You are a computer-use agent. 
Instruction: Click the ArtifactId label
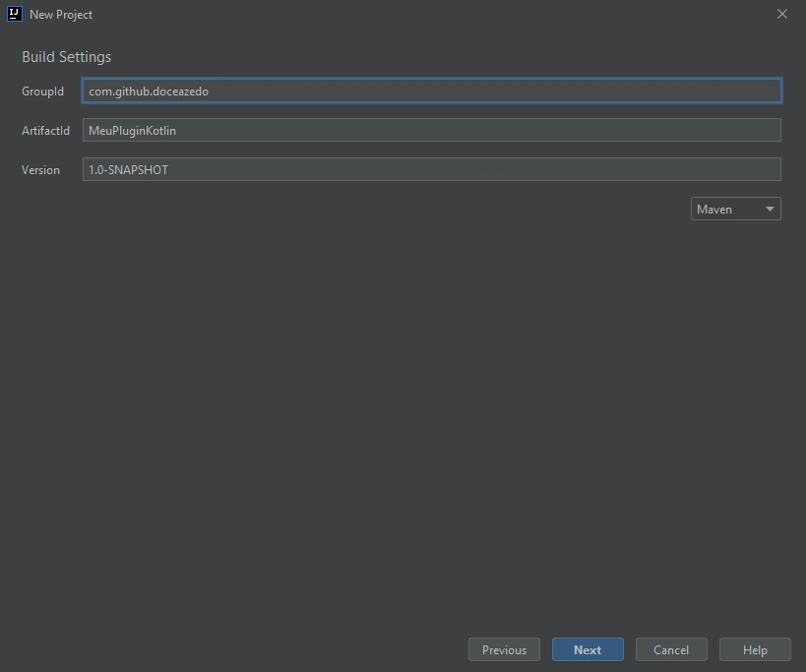click(x=45, y=130)
